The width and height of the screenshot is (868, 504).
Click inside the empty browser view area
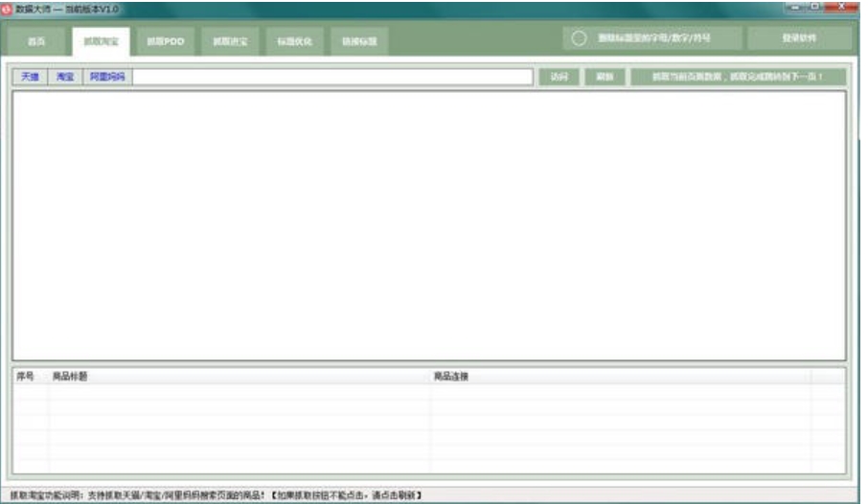[x=428, y=225]
